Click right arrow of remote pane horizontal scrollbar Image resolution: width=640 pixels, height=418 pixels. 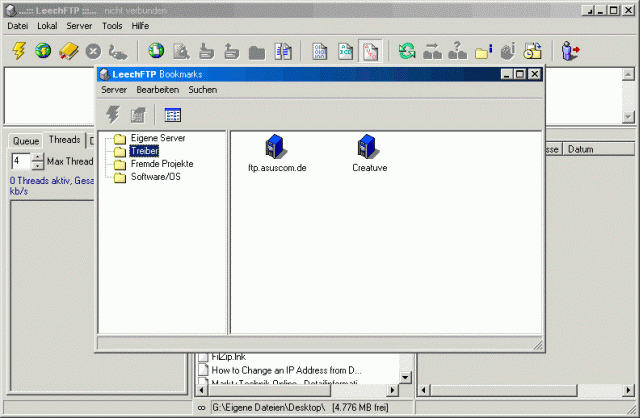point(628,390)
